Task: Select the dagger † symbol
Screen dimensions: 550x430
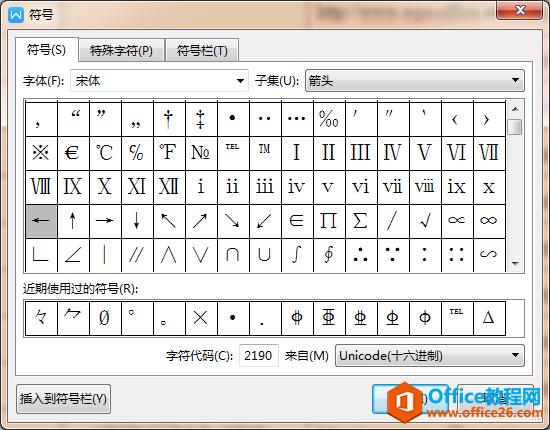Action: click(169, 119)
